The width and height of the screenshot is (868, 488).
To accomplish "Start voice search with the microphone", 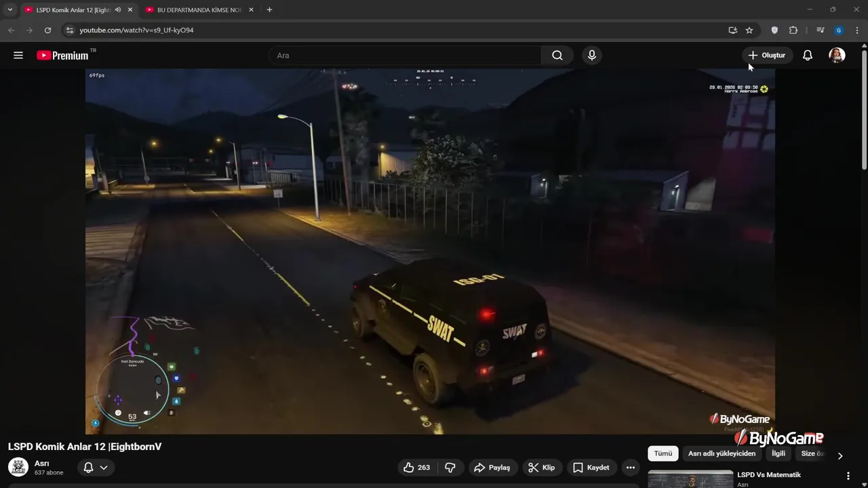I will point(592,56).
